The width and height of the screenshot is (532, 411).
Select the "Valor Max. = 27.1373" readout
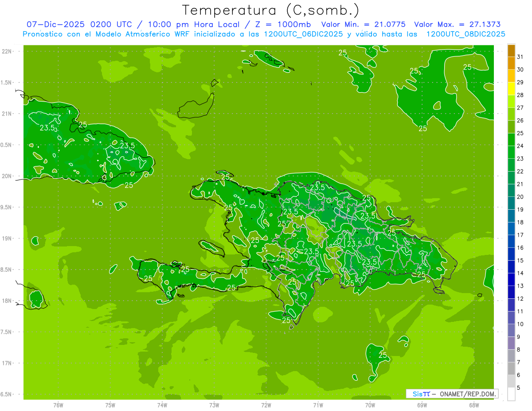coord(457,24)
